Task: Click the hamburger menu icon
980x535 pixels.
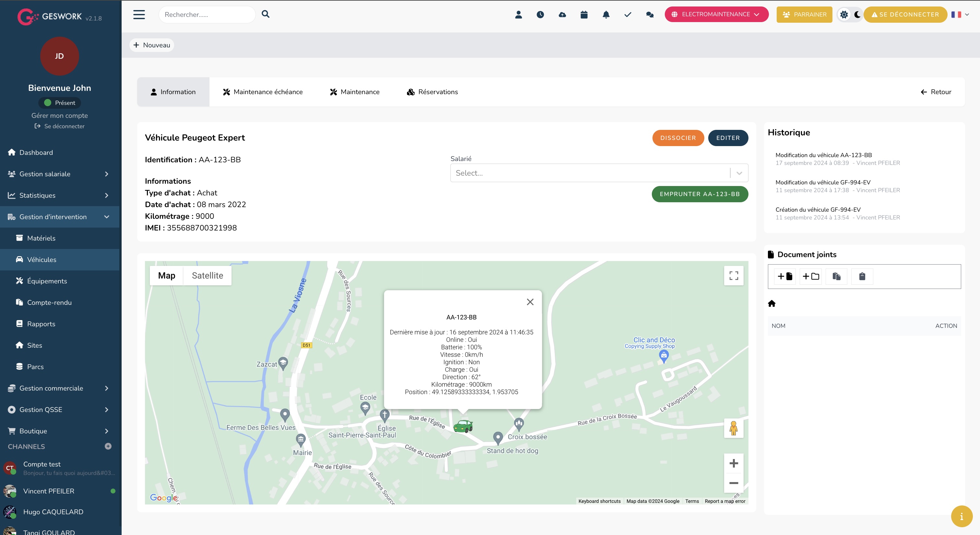Action: [139, 15]
